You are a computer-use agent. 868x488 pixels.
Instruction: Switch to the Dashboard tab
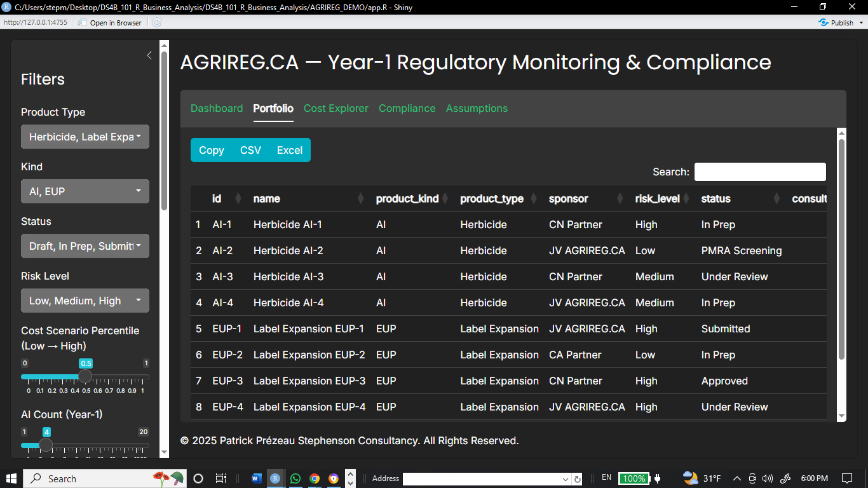click(217, 108)
